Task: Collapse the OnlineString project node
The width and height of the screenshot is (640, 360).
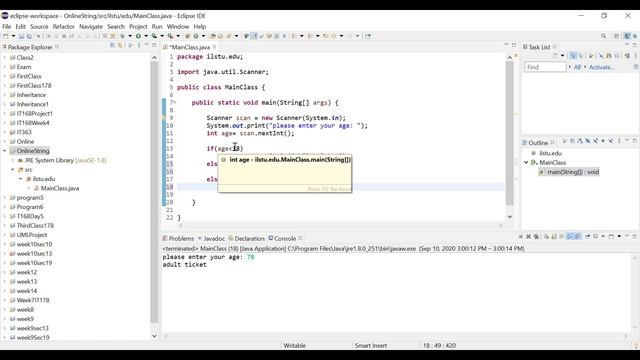Action: [4, 151]
